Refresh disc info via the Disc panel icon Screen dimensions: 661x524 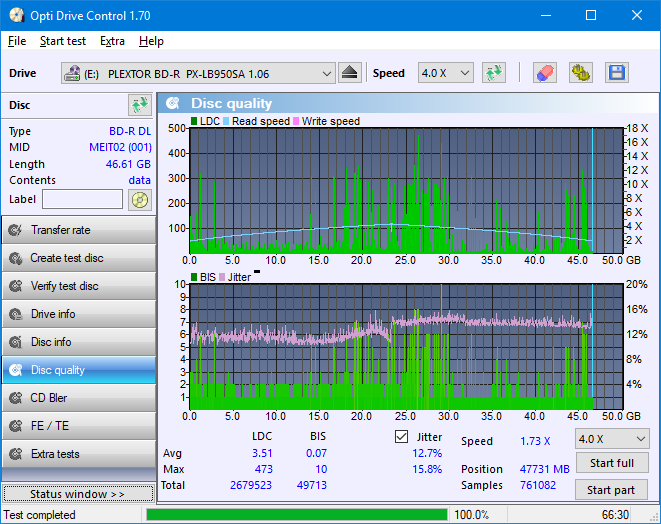click(x=140, y=105)
